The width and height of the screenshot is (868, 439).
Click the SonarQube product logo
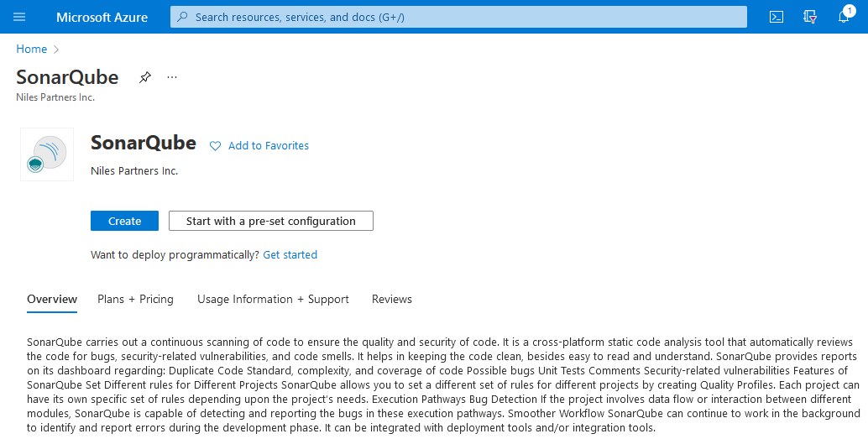[47, 154]
